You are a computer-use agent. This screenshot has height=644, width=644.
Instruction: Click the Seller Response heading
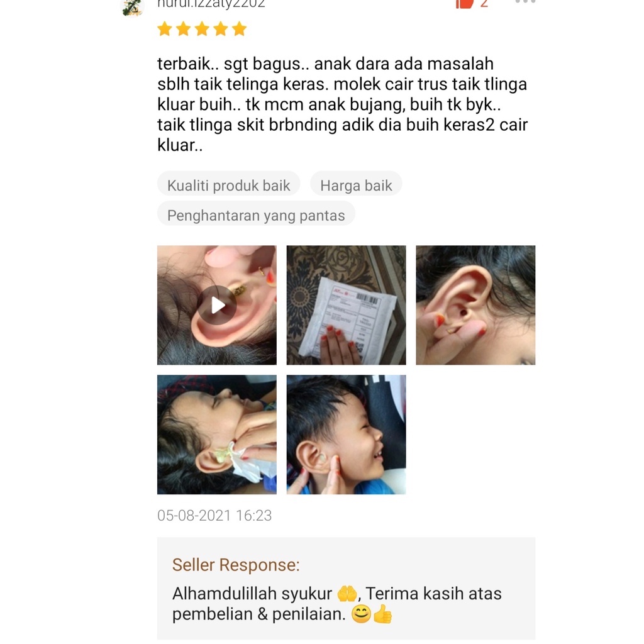pyautogui.click(x=236, y=565)
